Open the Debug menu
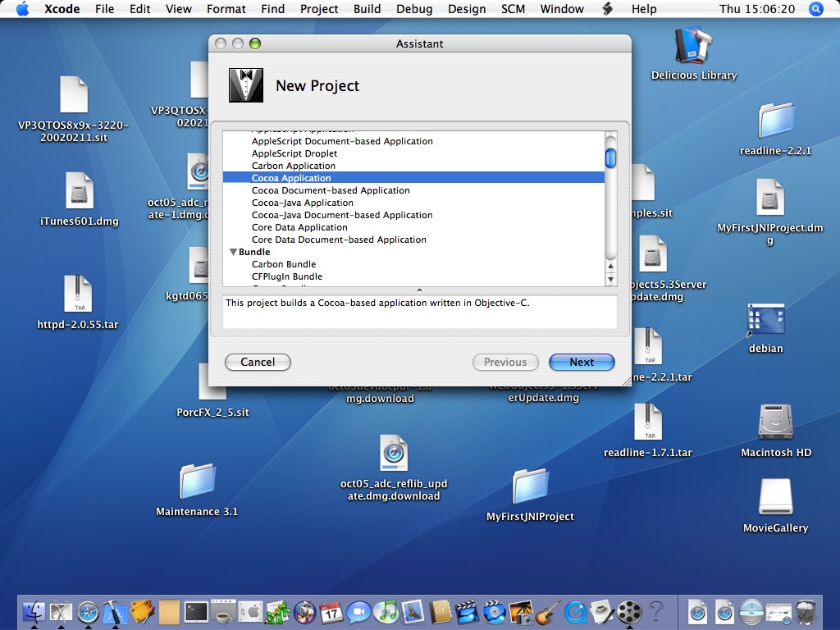The height and width of the screenshot is (630, 840). [x=414, y=9]
